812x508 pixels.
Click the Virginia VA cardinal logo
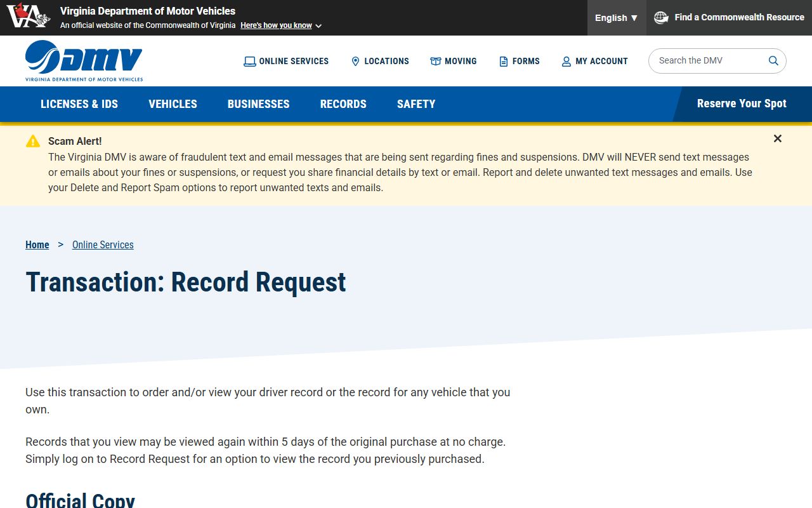(x=29, y=16)
